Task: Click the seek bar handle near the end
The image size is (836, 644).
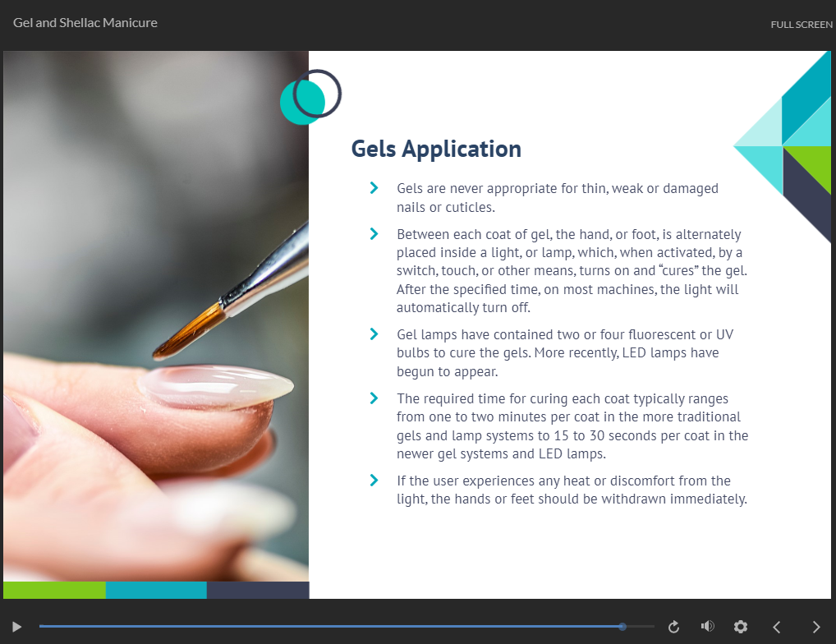Action: [622, 627]
